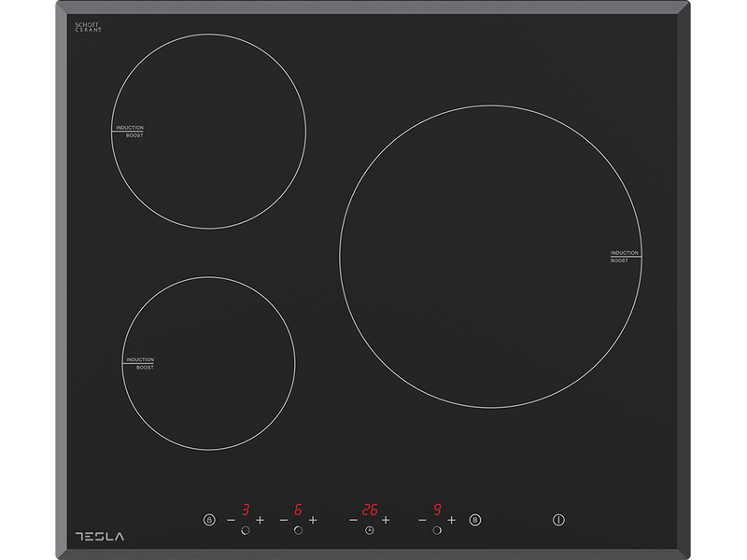Increase the timer value of 26
Viewport: 747px width, 560px height.
386,519
